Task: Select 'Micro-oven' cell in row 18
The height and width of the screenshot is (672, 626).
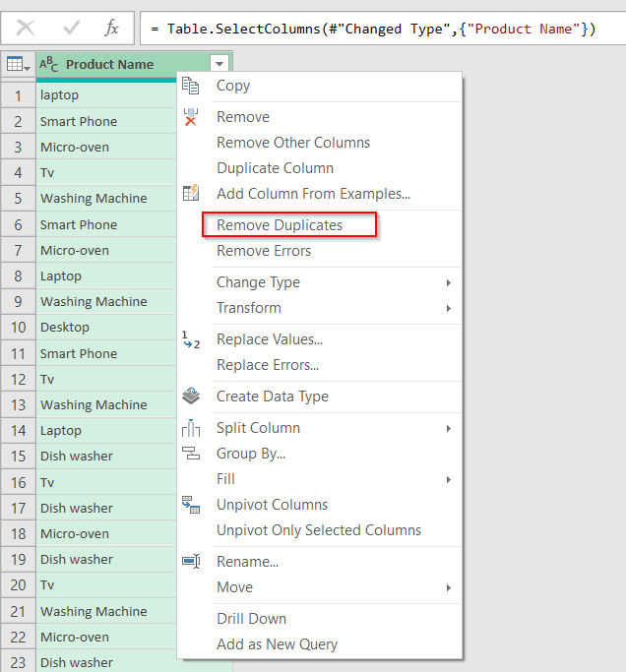Action: coord(106,534)
